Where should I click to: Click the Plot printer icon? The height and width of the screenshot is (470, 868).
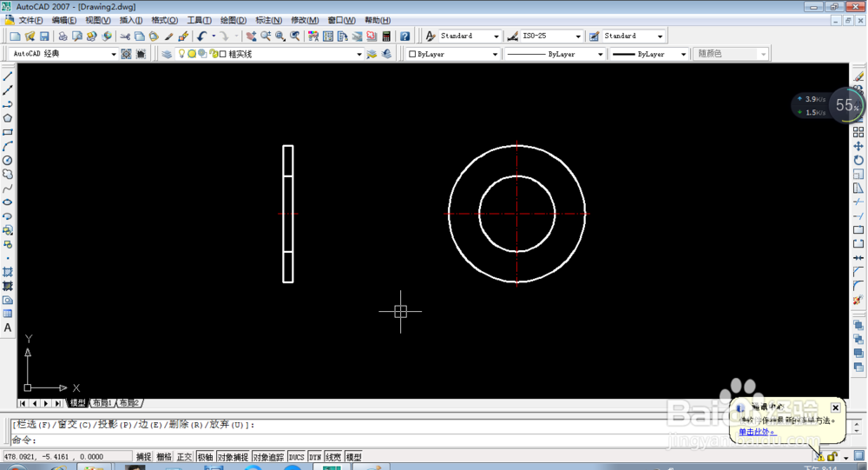tap(62, 36)
